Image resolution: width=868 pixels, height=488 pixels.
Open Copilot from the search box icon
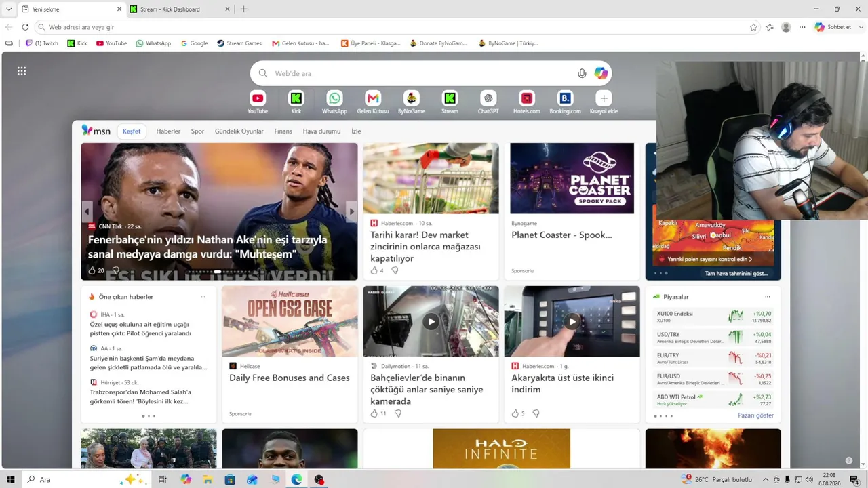click(x=601, y=73)
